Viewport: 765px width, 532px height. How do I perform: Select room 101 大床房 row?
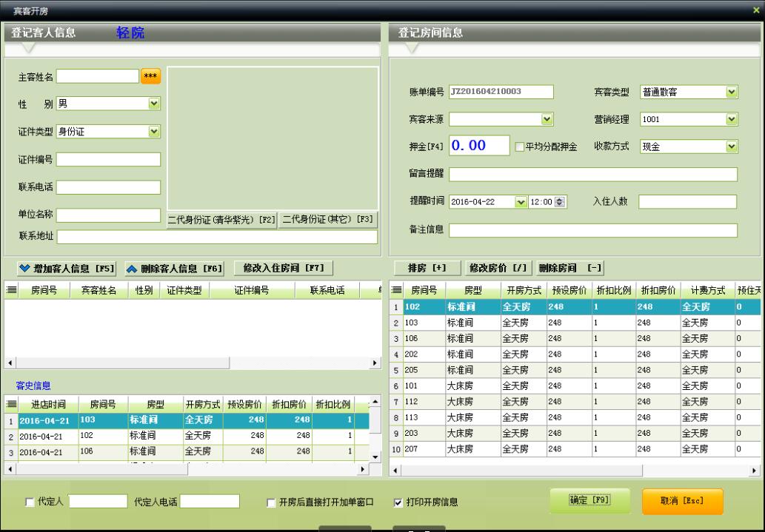coord(575,385)
